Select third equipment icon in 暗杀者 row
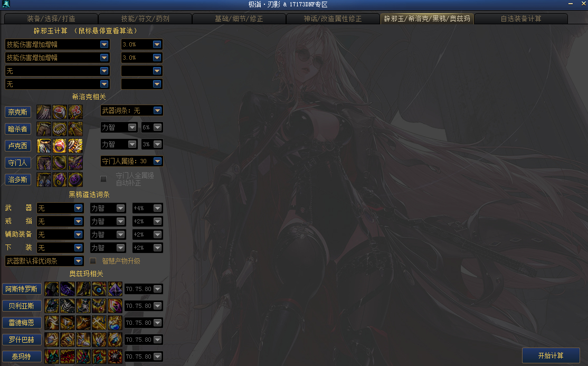Screen dimensions: 588x366 tap(75, 129)
